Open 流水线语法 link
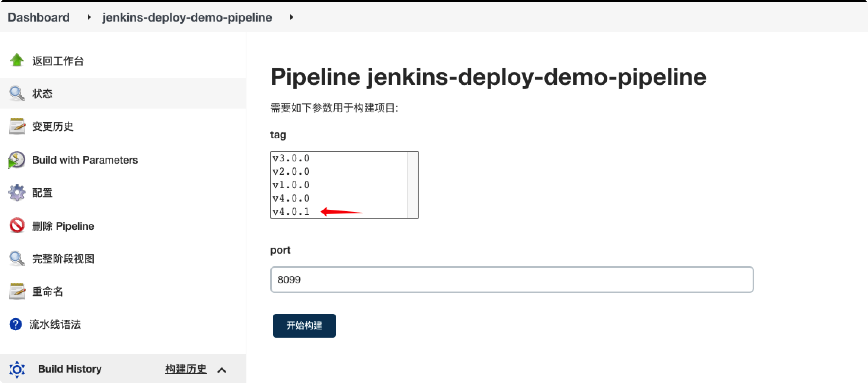868x383 pixels. (x=55, y=324)
